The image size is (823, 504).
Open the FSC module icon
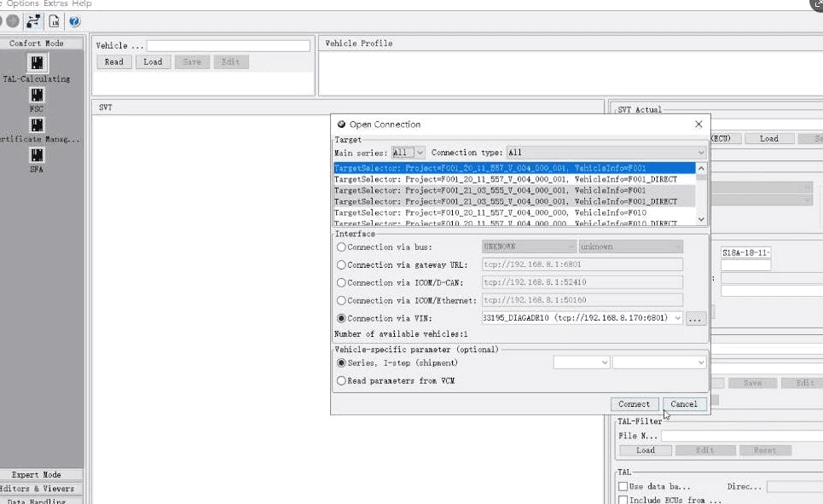37,95
